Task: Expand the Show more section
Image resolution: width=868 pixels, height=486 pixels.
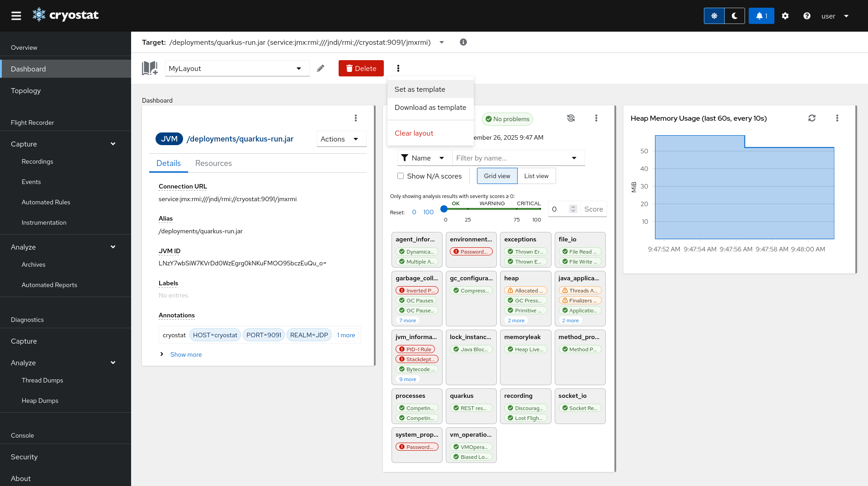Action: click(185, 354)
